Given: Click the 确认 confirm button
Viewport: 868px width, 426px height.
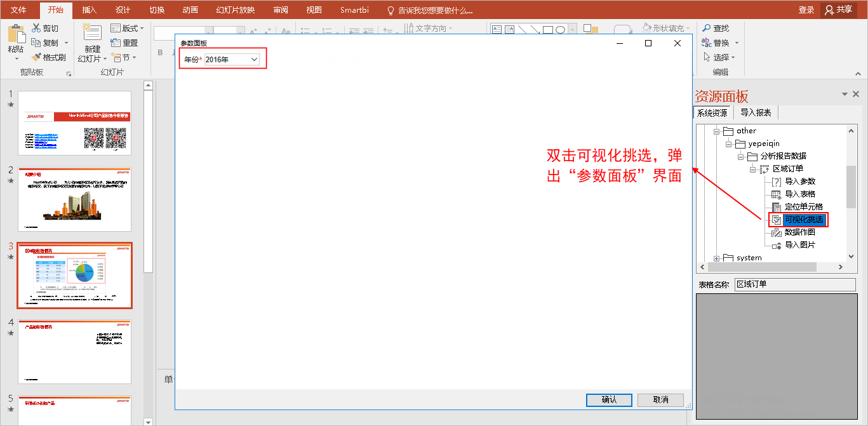Looking at the screenshot, I should (609, 400).
